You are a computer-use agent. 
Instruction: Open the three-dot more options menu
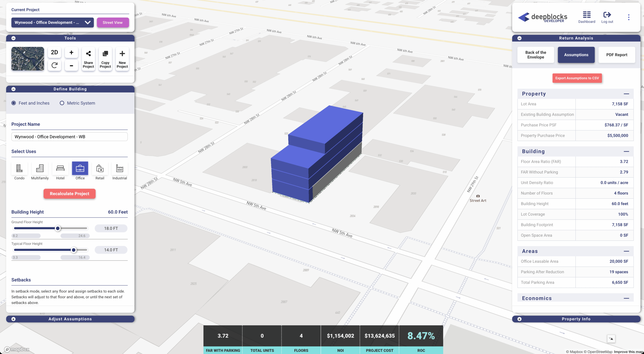coord(629,17)
